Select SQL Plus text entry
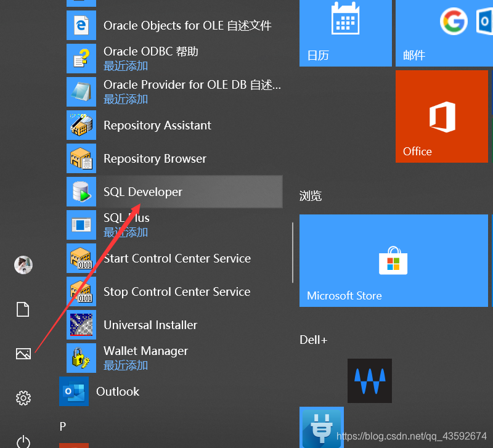The height and width of the screenshot is (448, 493). pyautogui.click(x=126, y=218)
